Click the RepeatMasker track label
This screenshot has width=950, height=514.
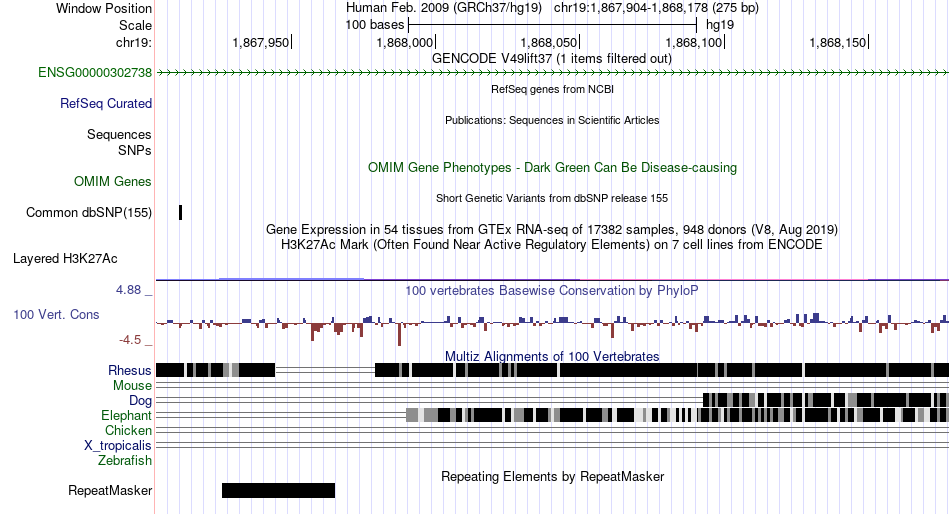(110, 490)
